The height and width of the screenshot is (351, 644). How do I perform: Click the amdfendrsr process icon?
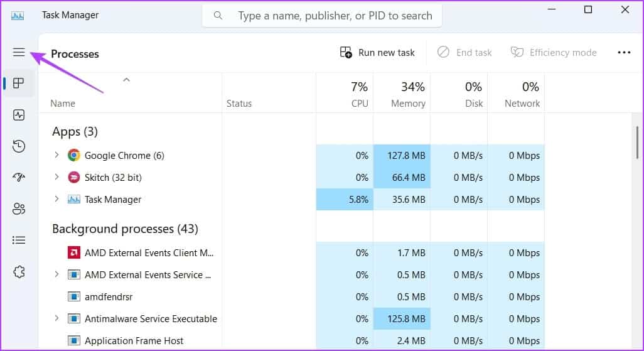click(74, 296)
